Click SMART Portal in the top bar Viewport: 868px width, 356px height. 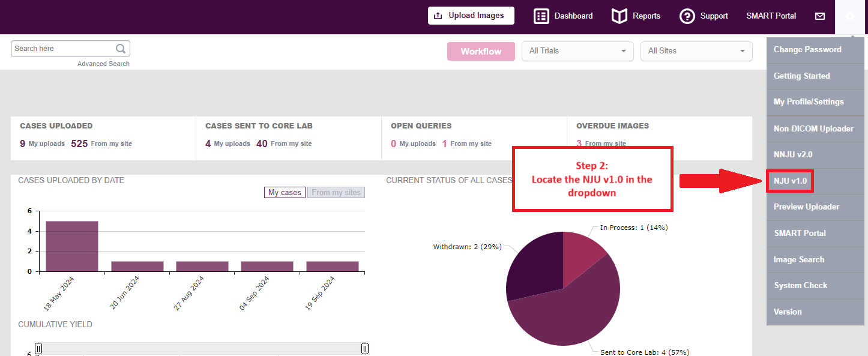point(771,16)
